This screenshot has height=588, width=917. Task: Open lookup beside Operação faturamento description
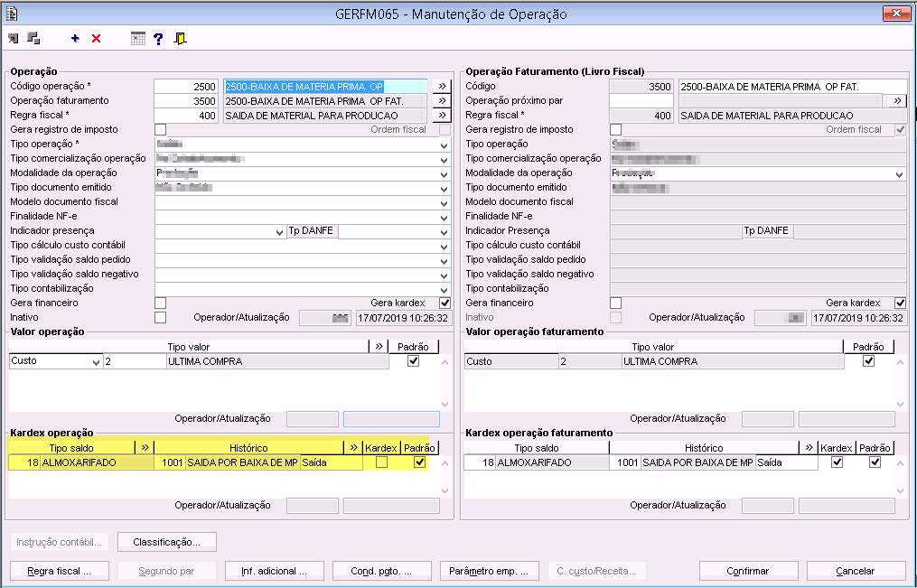tap(442, 100)
